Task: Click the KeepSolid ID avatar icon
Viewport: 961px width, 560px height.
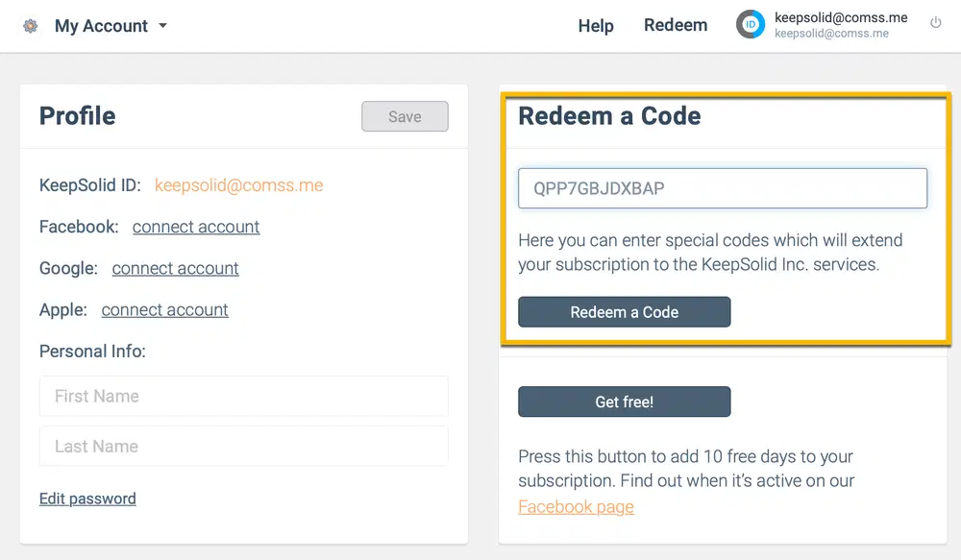Action: [751, 25]
